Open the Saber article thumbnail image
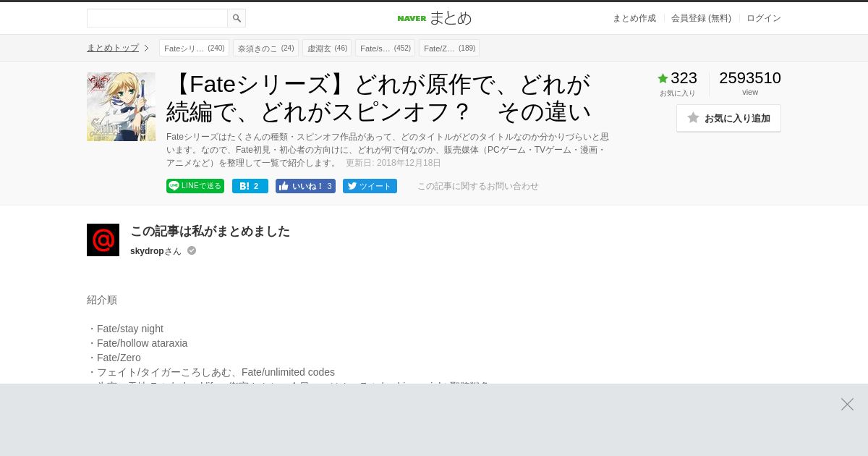868x456 pixels. (121, 106)
